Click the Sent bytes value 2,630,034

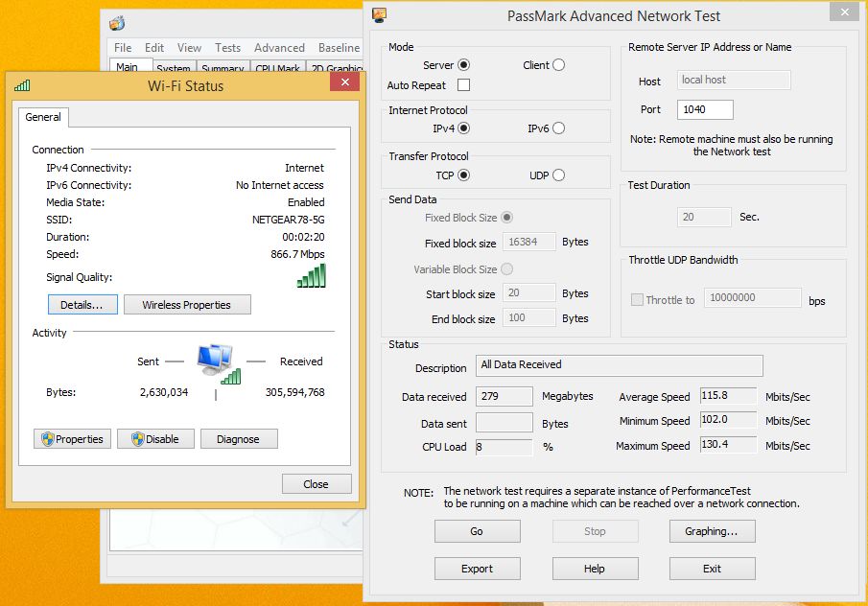pos(164,392)
